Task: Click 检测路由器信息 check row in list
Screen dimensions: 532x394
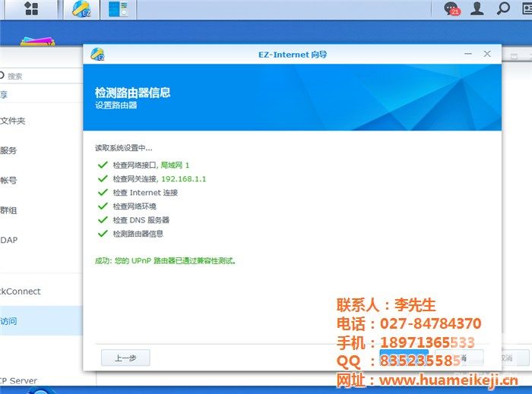Action: (x=130, y=233)
